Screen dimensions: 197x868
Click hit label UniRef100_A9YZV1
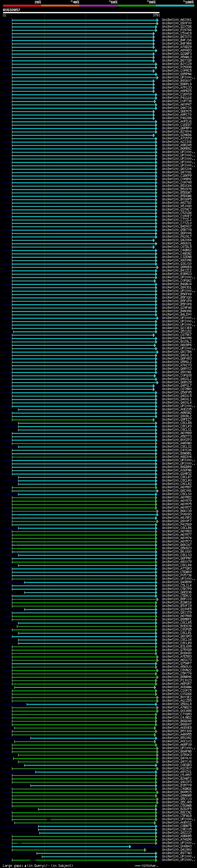pos(177,772)
